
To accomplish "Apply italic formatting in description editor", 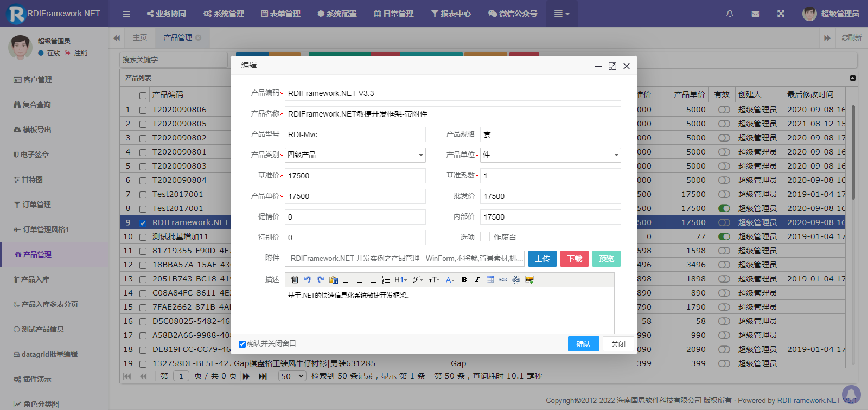I will click(x=477, y=280).
